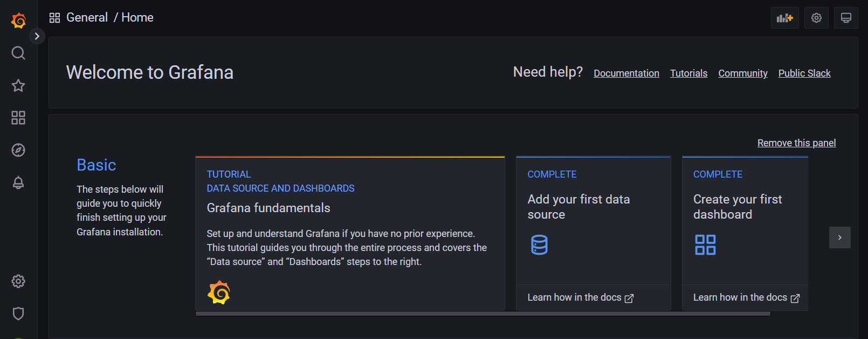Cycle view mode with monitor icon
Viewport: 868px width, 339px height.
click(x=846, y=18)
